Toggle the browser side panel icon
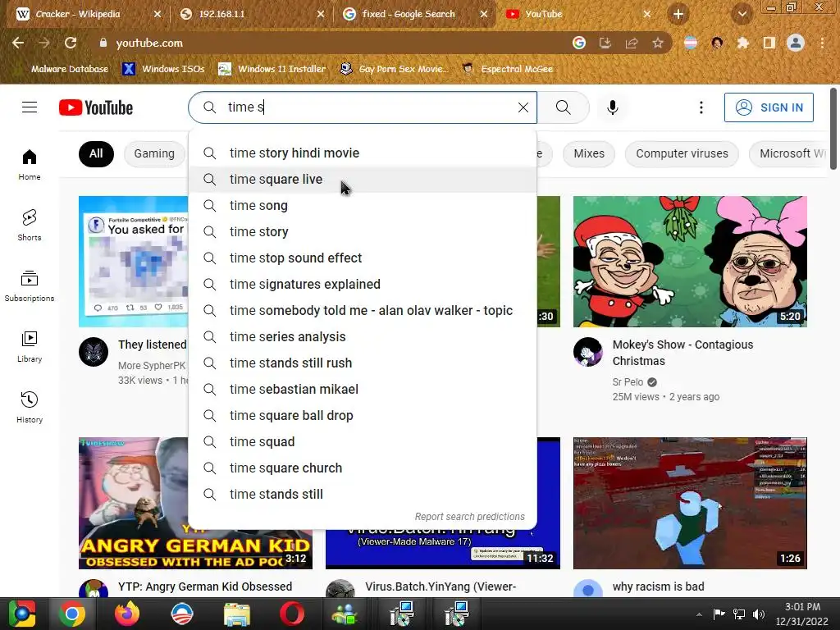The width and height of the screenshot is (840, 630). coord(769,43)
